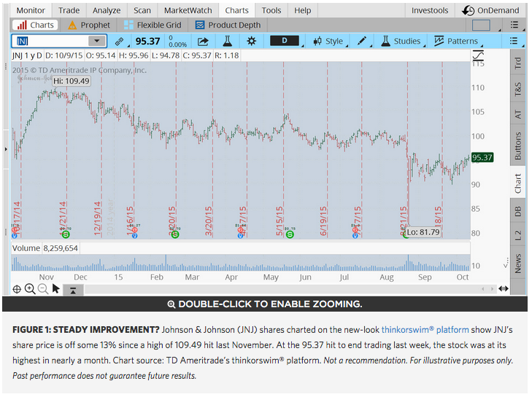Open chart settings gear icon
The image size is (532, 397).
pyautogui.click(x=252, y=41)
